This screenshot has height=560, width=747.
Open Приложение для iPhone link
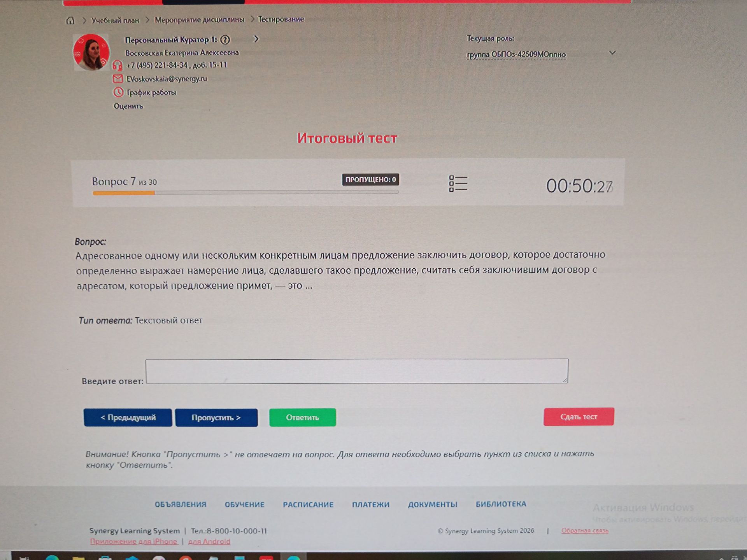134,541
